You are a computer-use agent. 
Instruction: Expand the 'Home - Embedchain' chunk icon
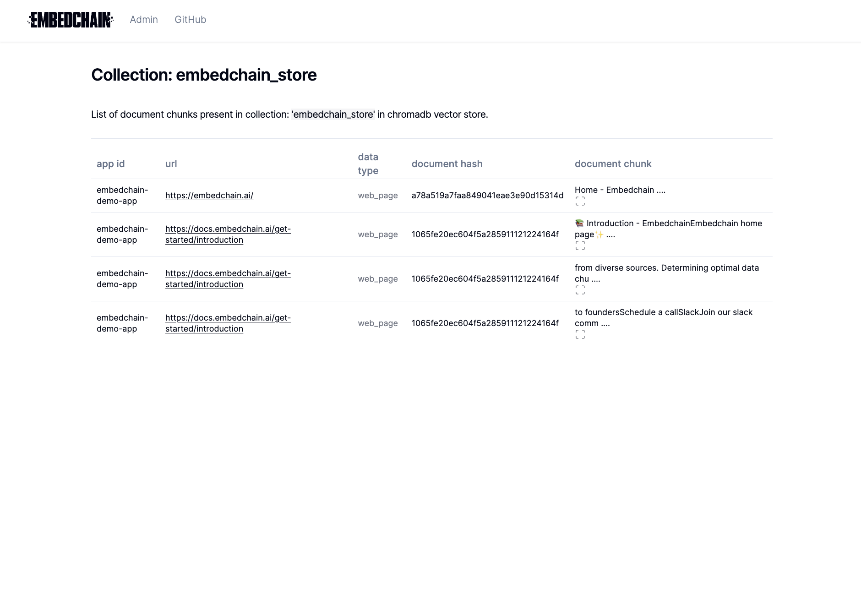(x=580, y=202)
